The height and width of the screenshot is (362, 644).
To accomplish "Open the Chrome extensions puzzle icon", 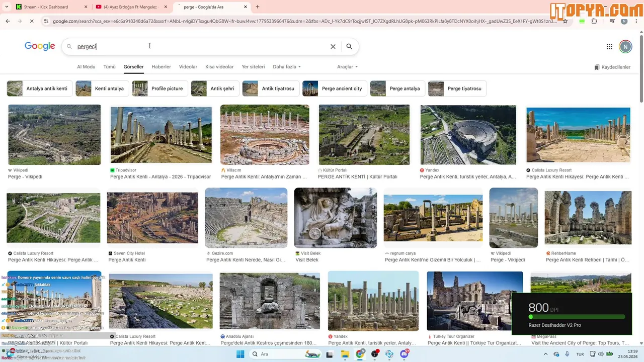I will 594,21.
